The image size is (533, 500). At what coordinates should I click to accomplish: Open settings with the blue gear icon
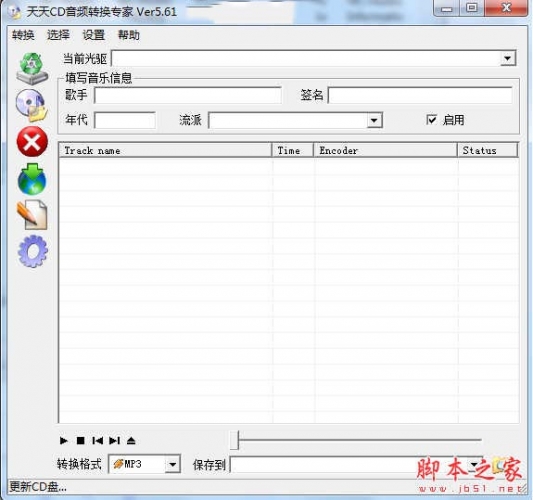click(33, 251)
